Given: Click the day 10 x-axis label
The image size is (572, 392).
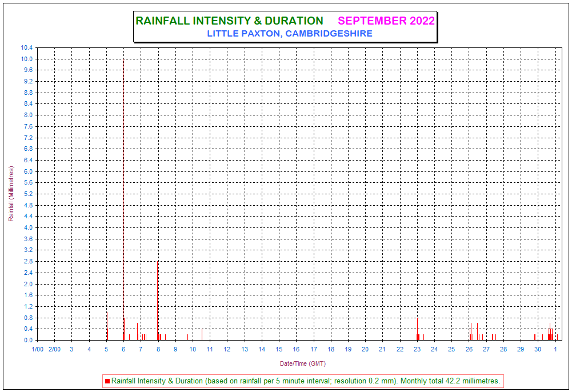Looking at the screenshot, I should pos(193,349).
